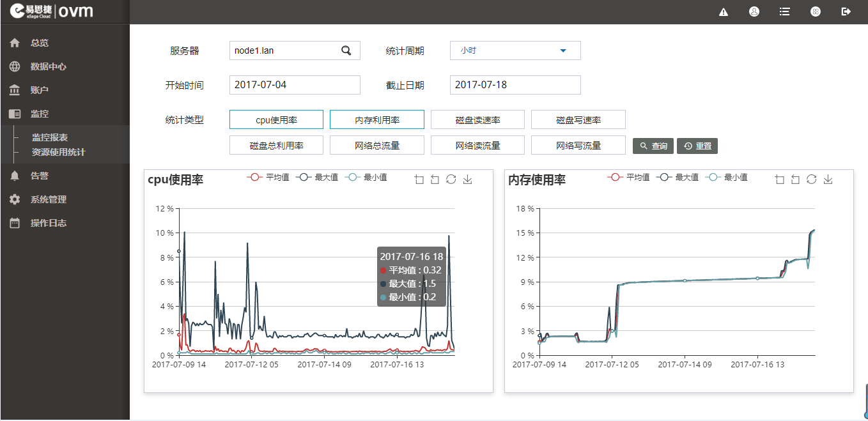Toggle the 内存利用率 statistic type

(377, 119)
